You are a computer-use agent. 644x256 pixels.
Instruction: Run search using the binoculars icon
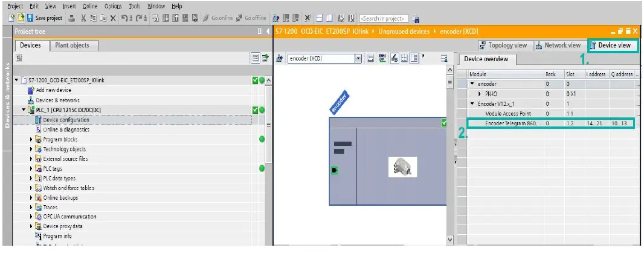pyautogui.click(x=416, y=19)
